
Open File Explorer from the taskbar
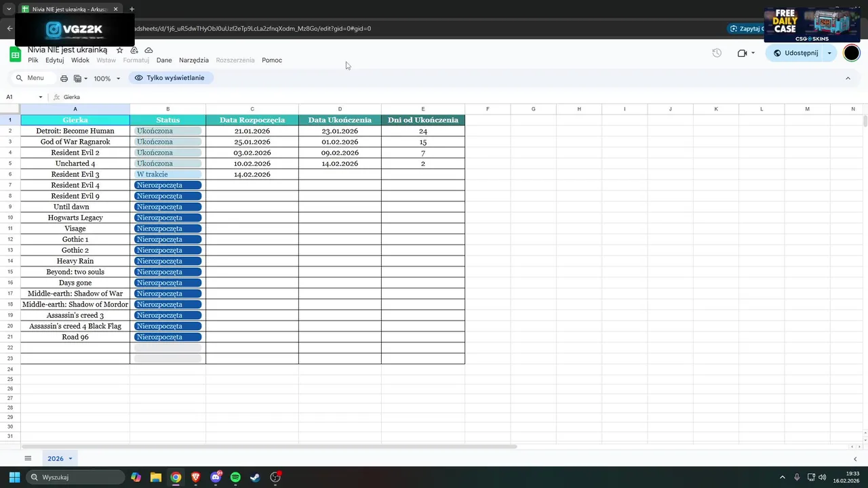156,477
